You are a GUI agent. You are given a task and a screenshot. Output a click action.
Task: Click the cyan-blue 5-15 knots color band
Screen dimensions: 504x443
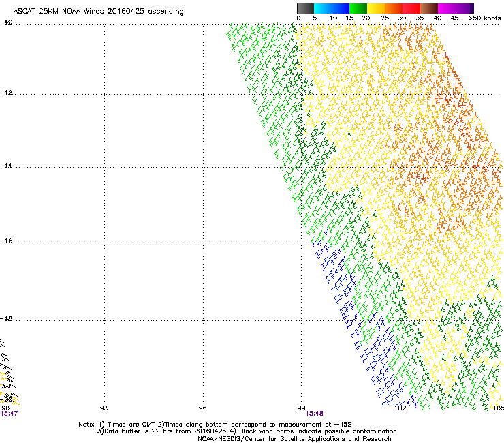(332, 8)
